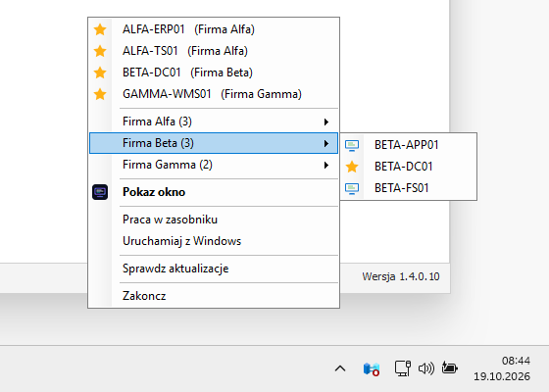
Task: Click the star icon beside ALFA-ERP01
Action: pyautogui.click(x=100, y=29)
